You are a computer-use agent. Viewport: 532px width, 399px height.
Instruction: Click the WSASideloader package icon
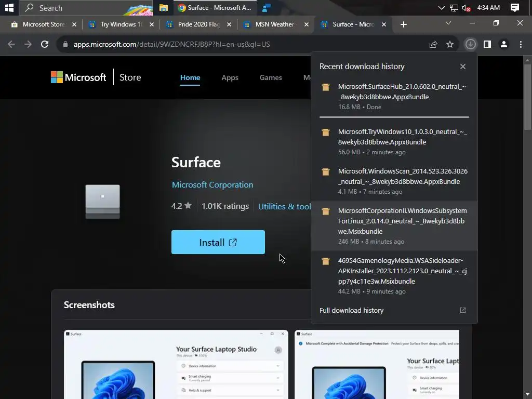tap(326, 261)
